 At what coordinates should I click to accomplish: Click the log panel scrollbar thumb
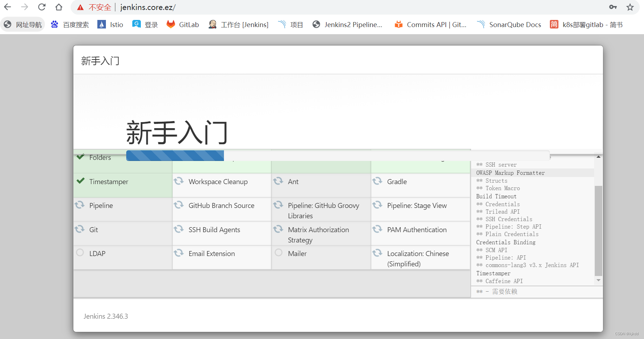click(598, 231)
